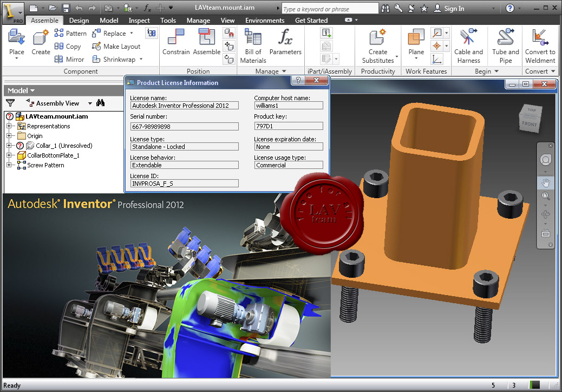Select the Mirror component tool
562x392 pixels.
(x=69, y=59)
